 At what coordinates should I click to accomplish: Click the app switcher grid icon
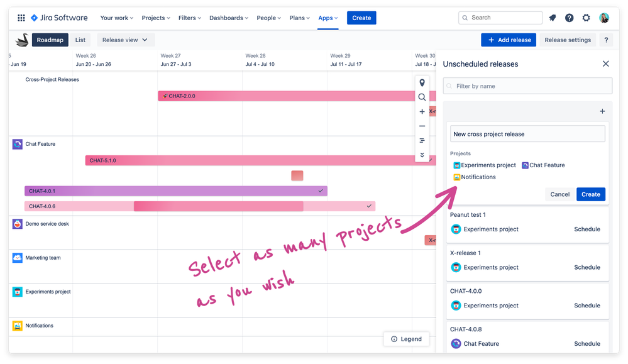click(21, 18)
